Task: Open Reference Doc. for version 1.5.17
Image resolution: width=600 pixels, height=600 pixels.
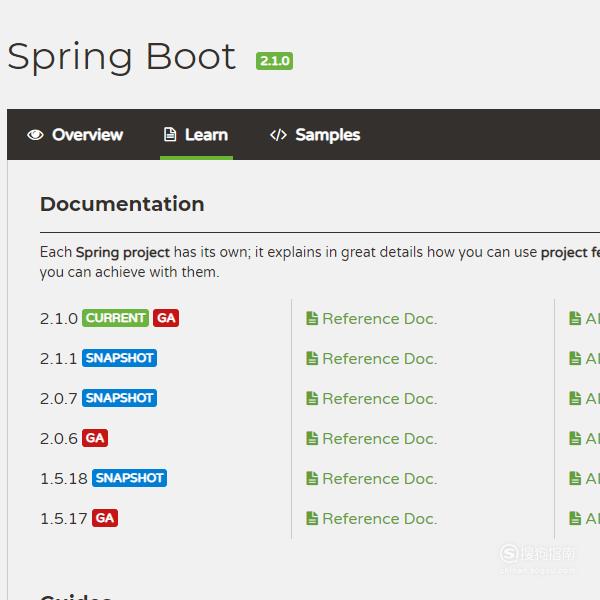Action: pos(371,519)
